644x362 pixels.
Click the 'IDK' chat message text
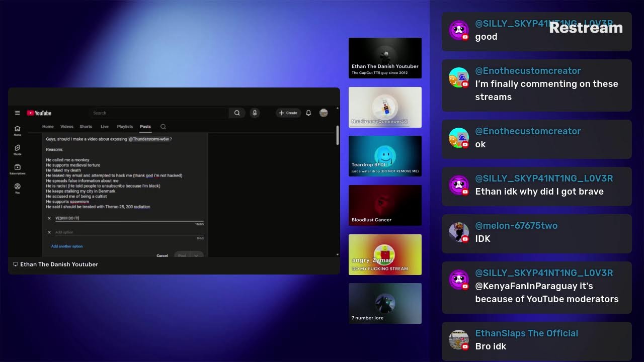pyautogui.click(x=482, y=239)
